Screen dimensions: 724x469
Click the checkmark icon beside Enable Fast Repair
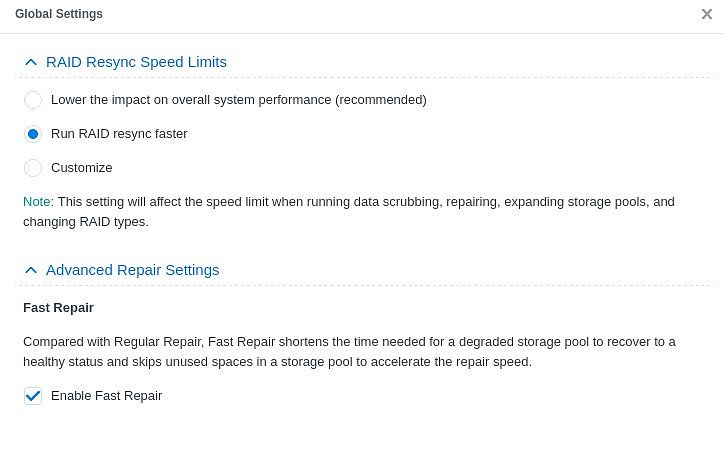coord(33,396)
